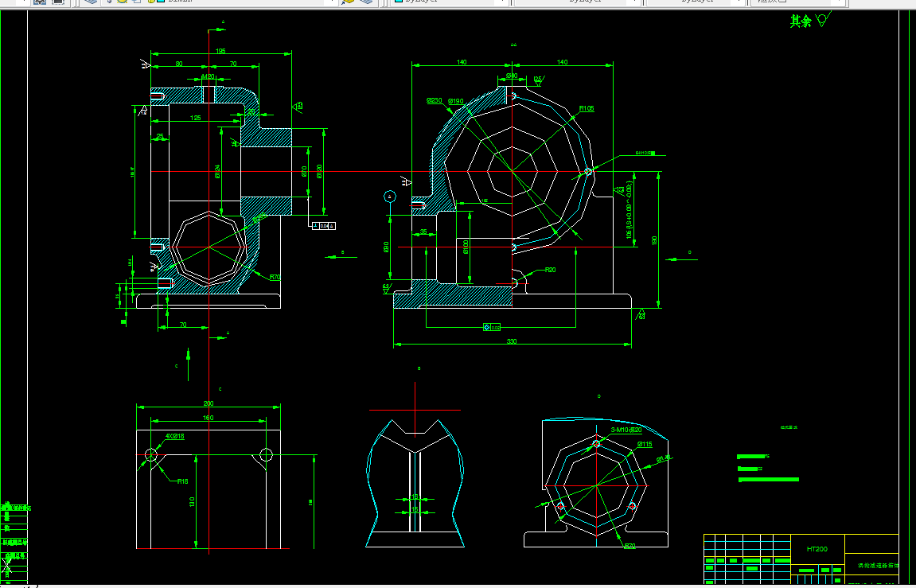Image resolution: width=916 pixels, height=588 pixels.
Task: Click the R18 radius label
Action: pyautogui.click(x=183, y=481)
